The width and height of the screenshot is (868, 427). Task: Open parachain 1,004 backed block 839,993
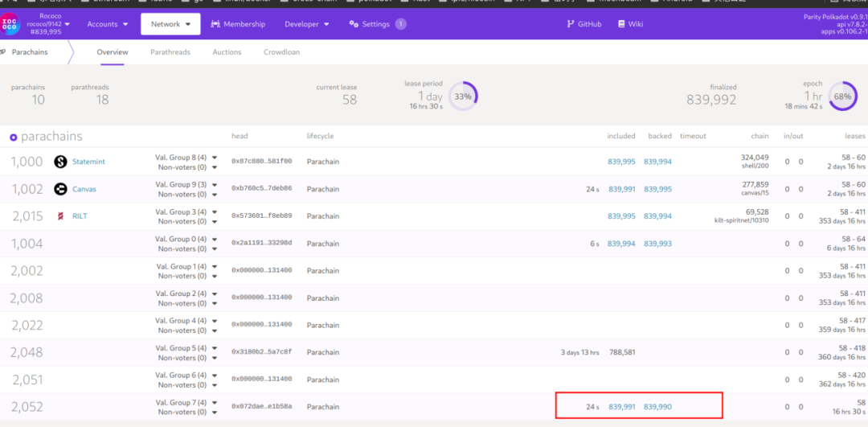(657, 243)
